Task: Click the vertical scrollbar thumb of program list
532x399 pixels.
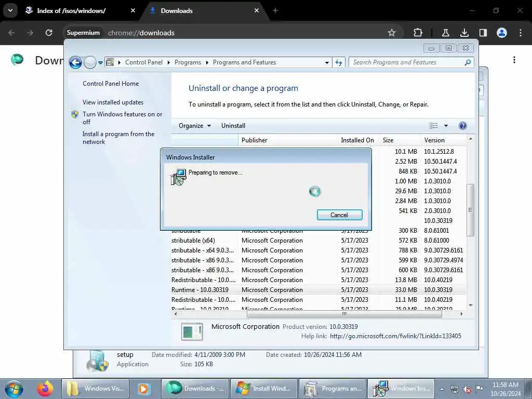Action: pyautogui.click(x=470, y=210)
